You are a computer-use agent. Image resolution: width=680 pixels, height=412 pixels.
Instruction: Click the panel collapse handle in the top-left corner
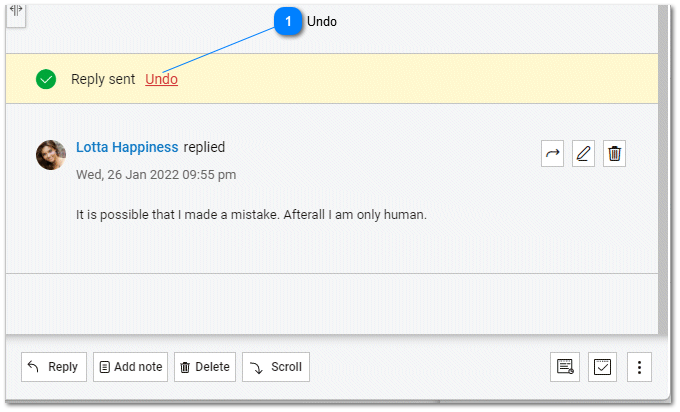click(17, 11)
